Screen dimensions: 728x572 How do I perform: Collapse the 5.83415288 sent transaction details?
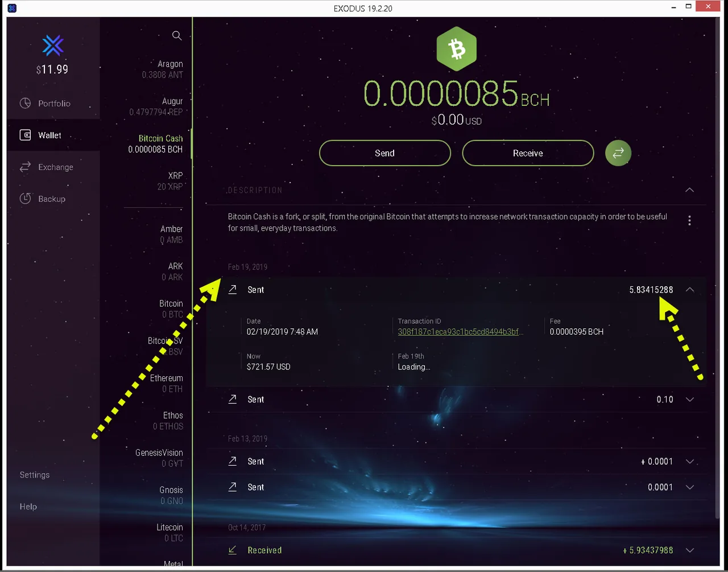tap(690, 290)
